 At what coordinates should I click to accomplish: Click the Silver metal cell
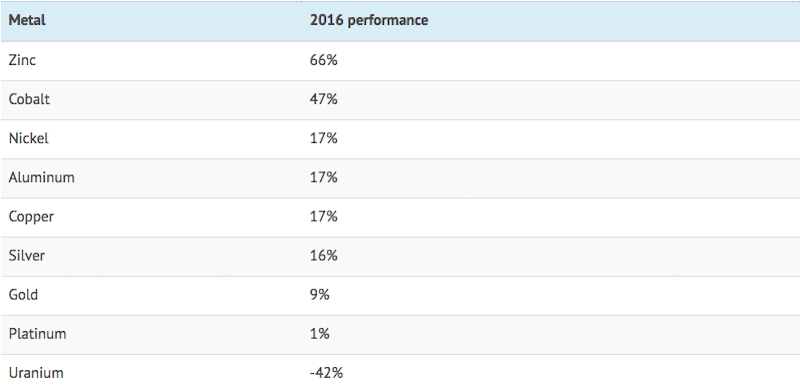[27, 256]
